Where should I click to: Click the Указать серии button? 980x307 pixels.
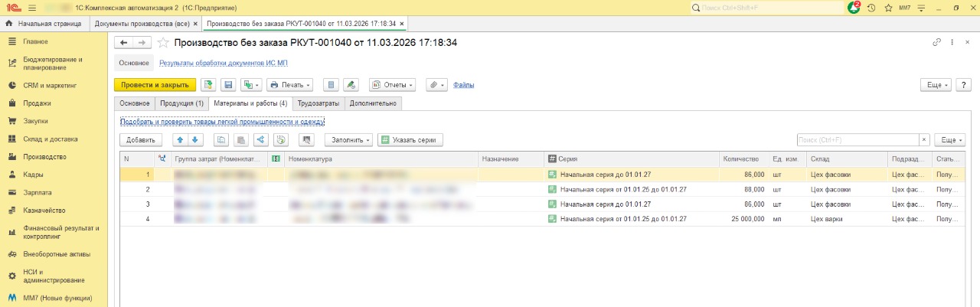410,140
